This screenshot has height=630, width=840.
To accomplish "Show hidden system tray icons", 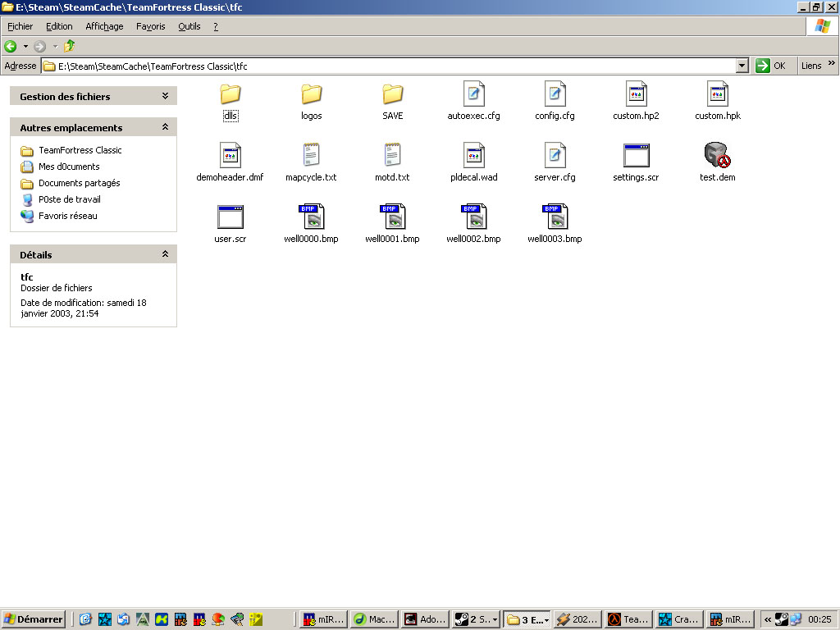I will [768, 619].
